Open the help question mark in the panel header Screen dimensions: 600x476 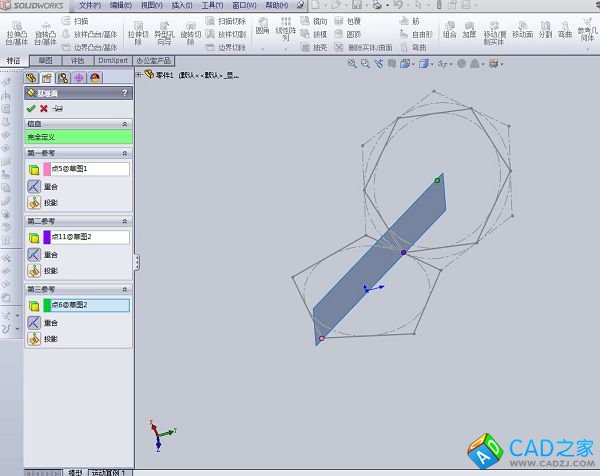click(x=127, y=93)
